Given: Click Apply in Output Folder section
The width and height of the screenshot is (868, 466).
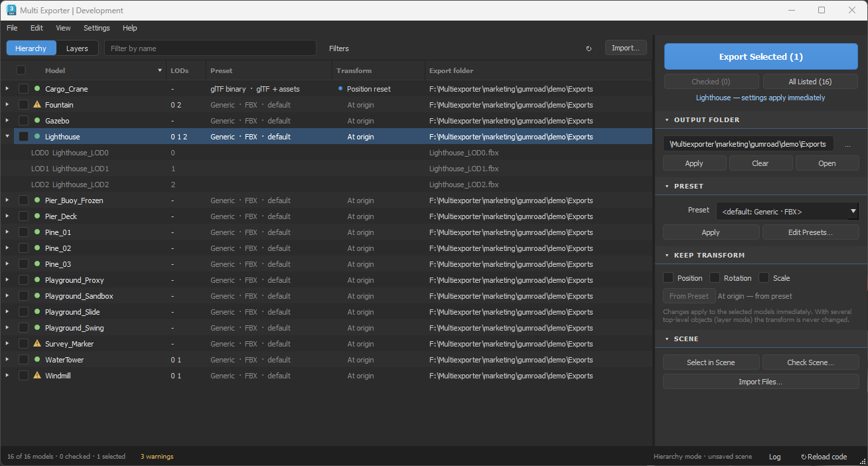Looking at the screenshot, I should [694, 163].
